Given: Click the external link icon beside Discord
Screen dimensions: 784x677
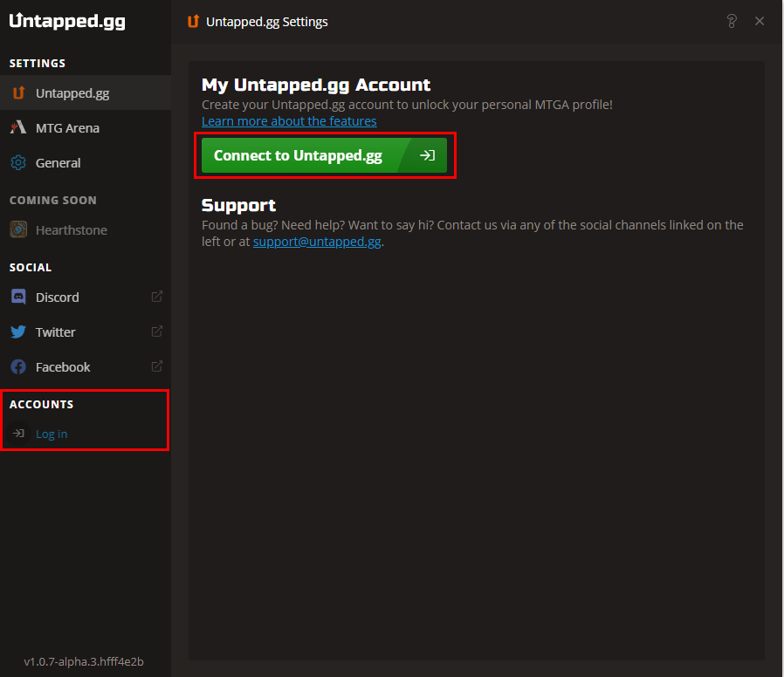Looking at the screenshot, I should tap(156, 297).
